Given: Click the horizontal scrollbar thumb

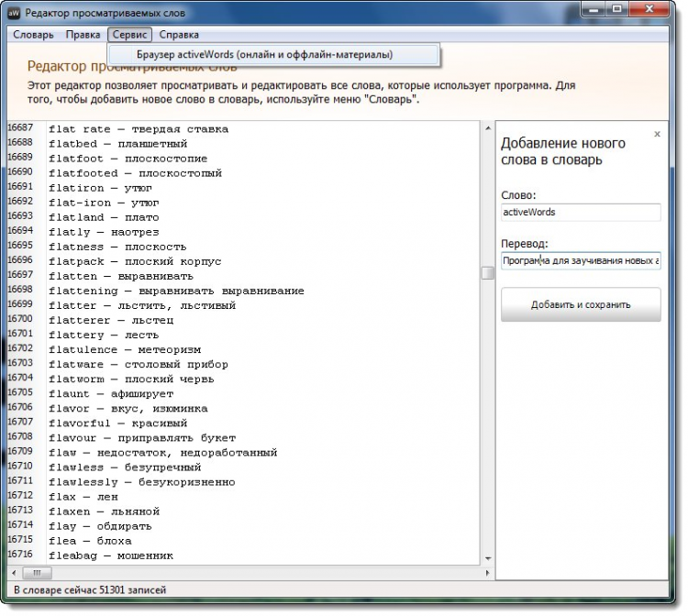Looking at the screenshot, I should click(x=37, y=573).
